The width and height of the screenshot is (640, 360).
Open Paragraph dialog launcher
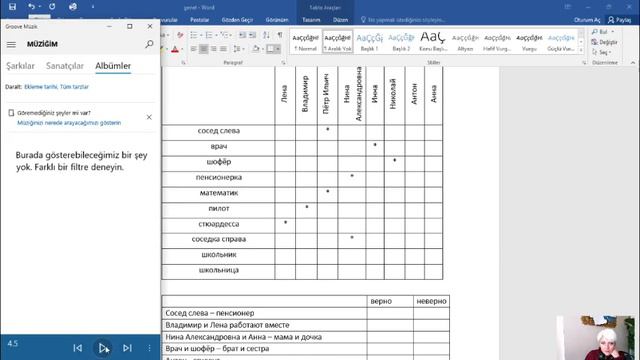click(x=283, y=63)
